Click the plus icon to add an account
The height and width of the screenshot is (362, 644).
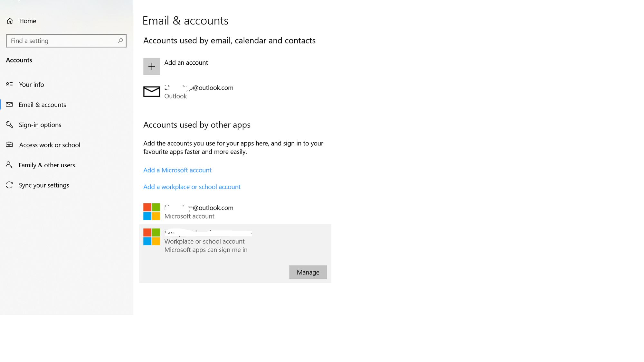point(152,66)
